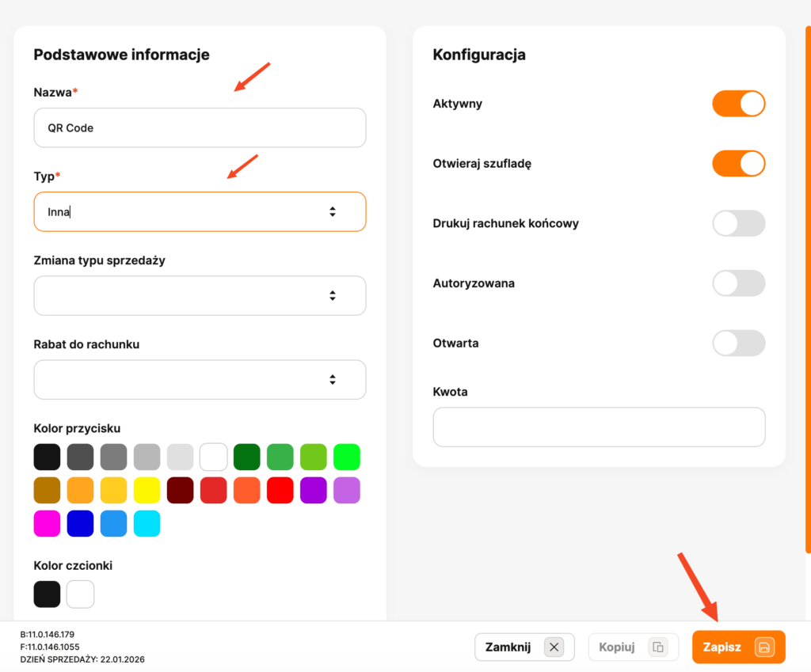Viewport: 811px width, 672px height.
Task: Expand Zmiana typu sprzedaży dropdown
Action: point(200,295)
